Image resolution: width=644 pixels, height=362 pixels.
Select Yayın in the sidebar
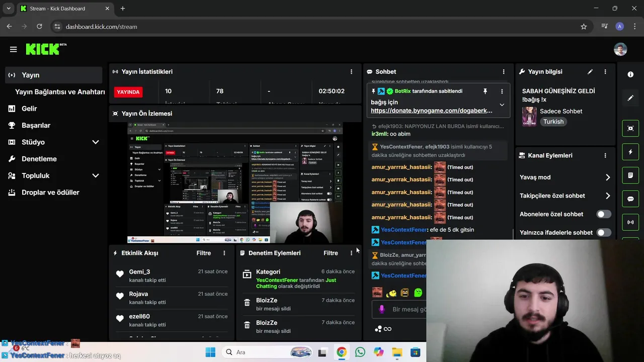coord(53,75)
